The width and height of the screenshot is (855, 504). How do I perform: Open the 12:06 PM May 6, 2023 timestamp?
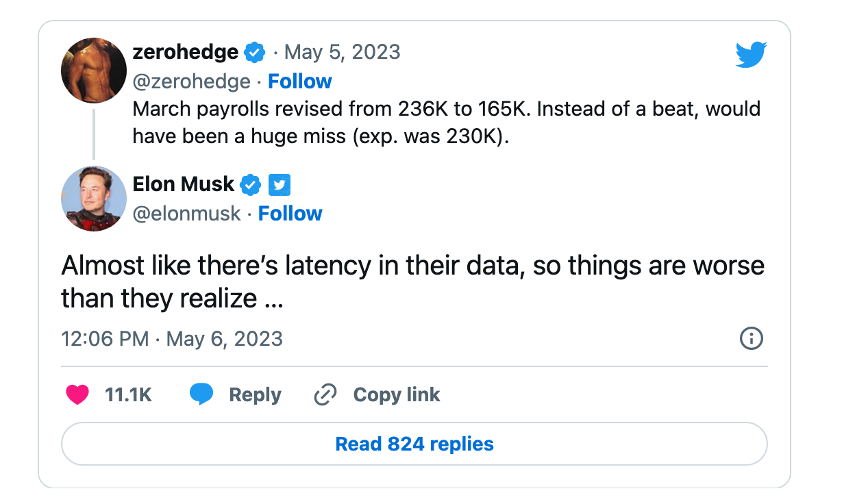click(172, 338)
